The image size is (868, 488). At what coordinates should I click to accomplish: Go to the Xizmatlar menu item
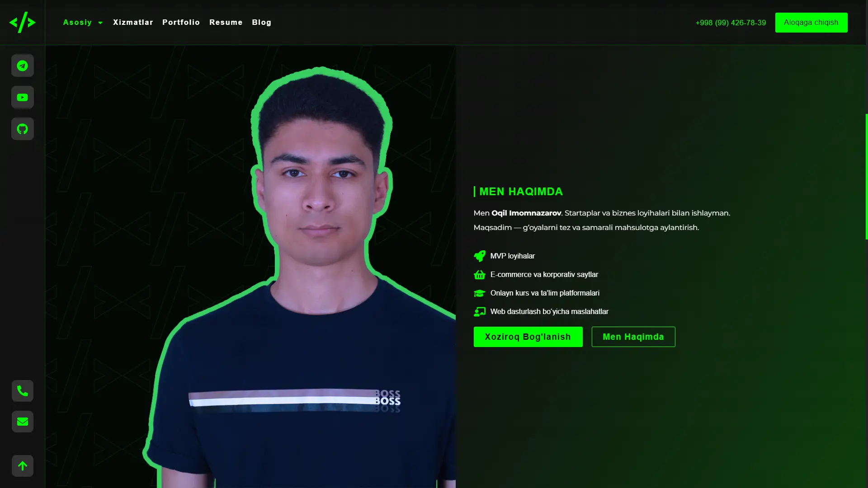[x=133, y=22]
